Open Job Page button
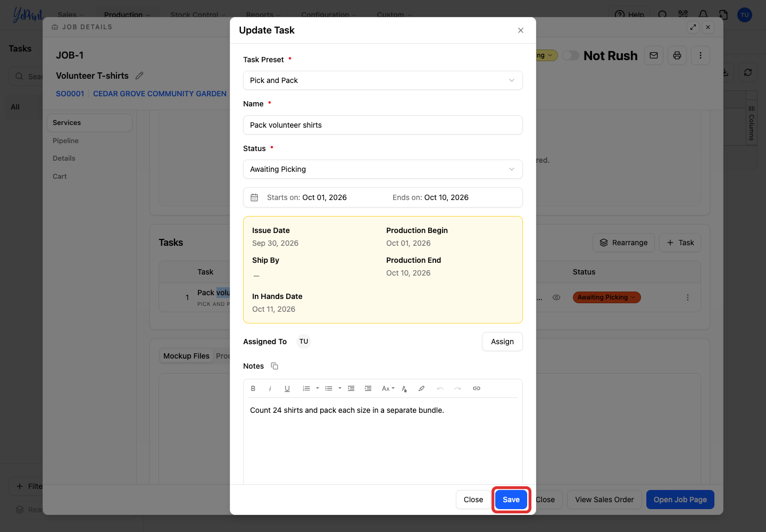766x532 pixels. pyautogui.click(x=680, y=500)
